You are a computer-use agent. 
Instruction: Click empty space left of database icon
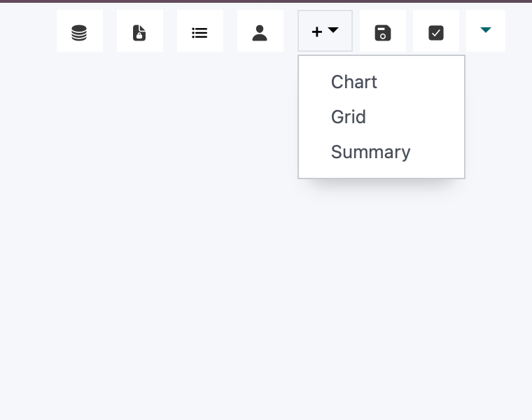click(28, 31)
